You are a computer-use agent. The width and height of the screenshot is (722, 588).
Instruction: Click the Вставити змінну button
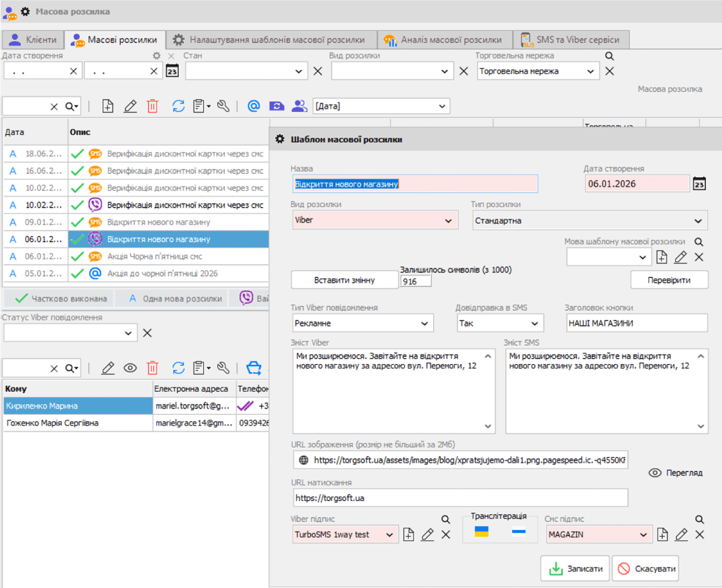[344, 281]
